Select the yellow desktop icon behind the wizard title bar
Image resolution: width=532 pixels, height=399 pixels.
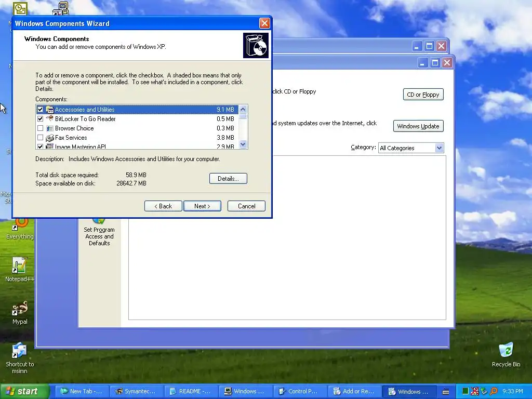point(20,8)
